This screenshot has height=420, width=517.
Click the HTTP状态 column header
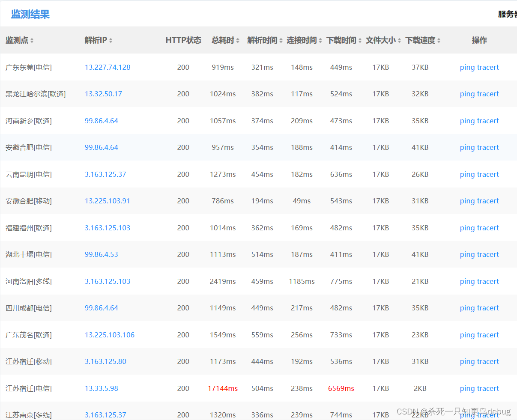point(183,40)
